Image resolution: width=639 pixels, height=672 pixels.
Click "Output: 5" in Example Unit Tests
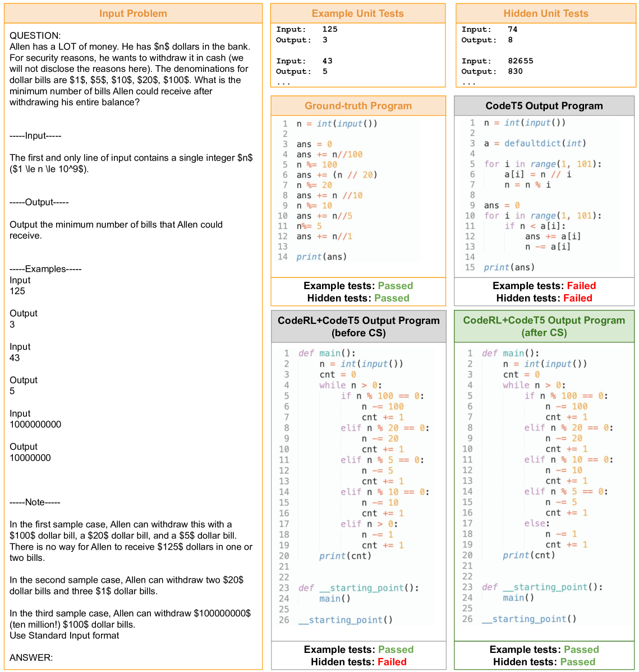301,71
